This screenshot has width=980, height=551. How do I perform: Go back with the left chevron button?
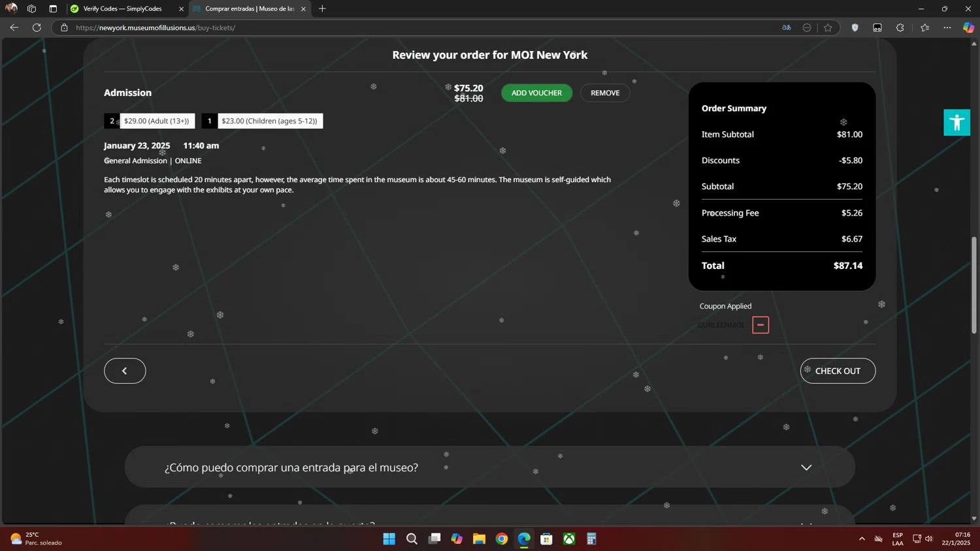[x=125, y=371]
